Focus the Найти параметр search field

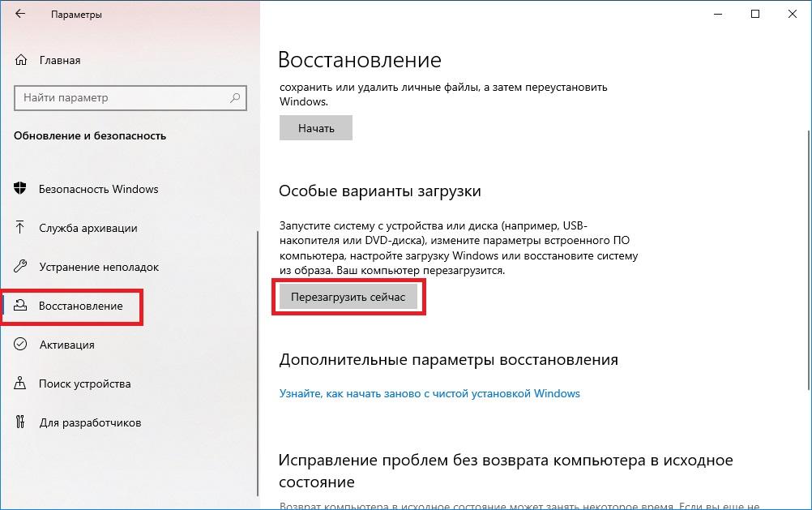coord(130,98)
